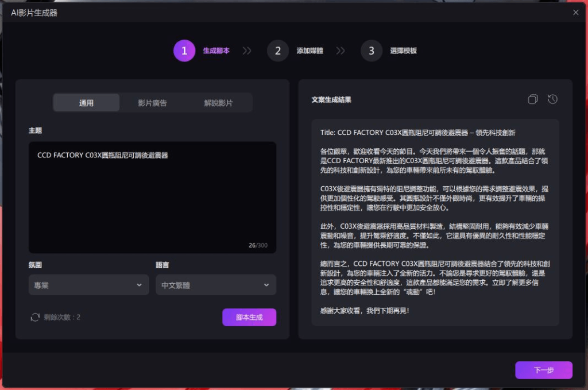Open the 語言 dropdown showing 中文繁體
The height and width of the screenshot is (390, 588).
pos(216,285)
